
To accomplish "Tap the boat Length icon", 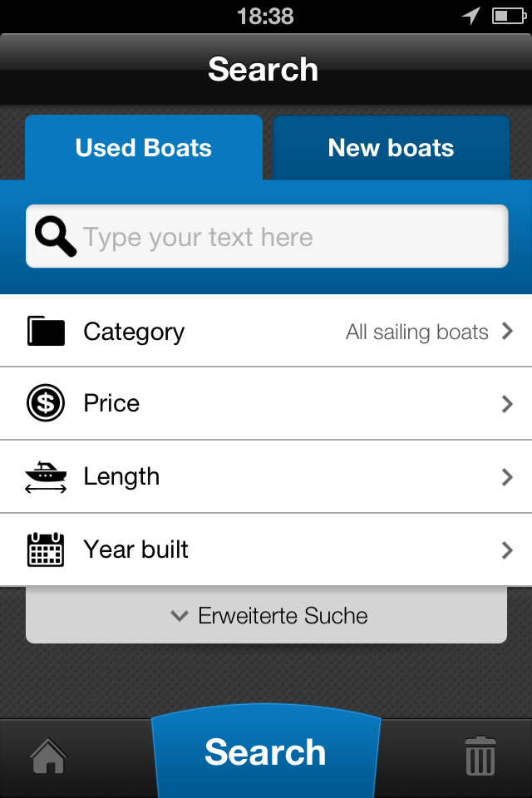I will (46, 477).
